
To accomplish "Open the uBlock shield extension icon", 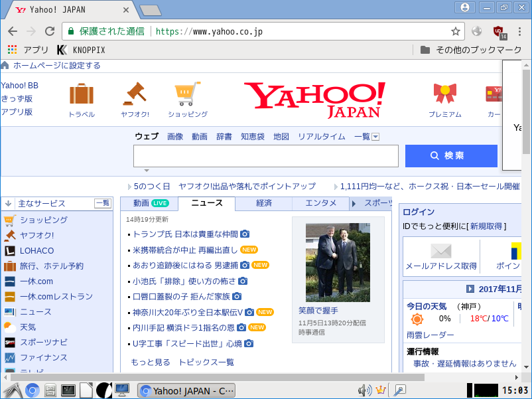I will point(499,32).
